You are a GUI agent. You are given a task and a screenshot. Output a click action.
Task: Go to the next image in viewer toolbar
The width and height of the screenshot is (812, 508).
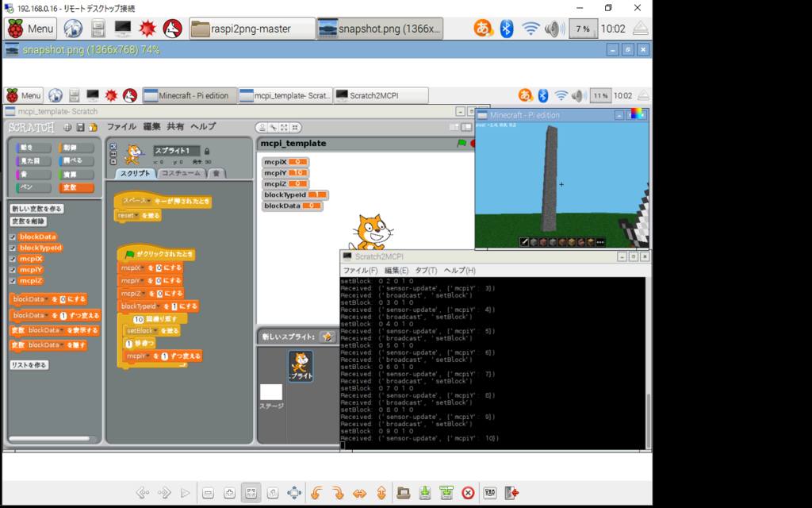[x=164, y=492]
